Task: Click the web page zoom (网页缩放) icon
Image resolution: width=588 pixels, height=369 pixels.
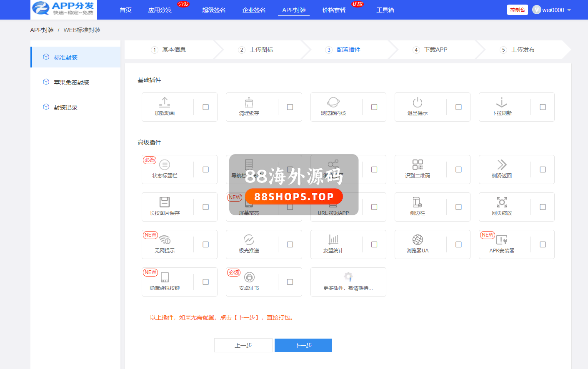Action: (x=501, y=202)
